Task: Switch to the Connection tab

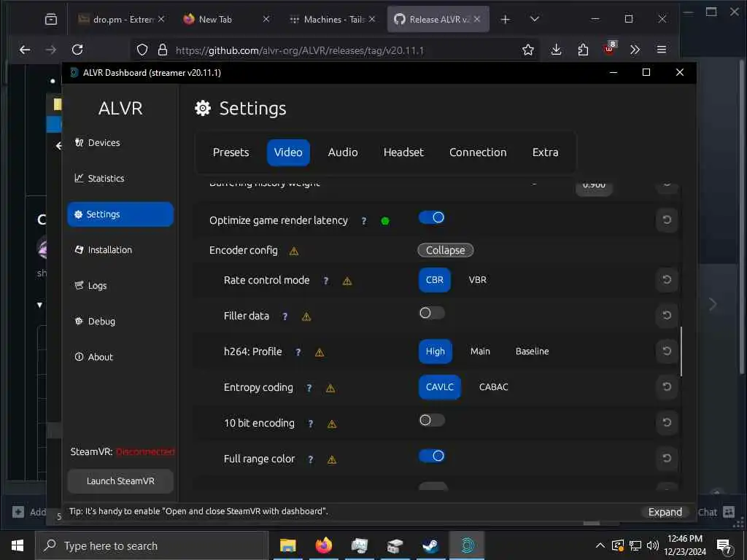Action: coord(478,152)
